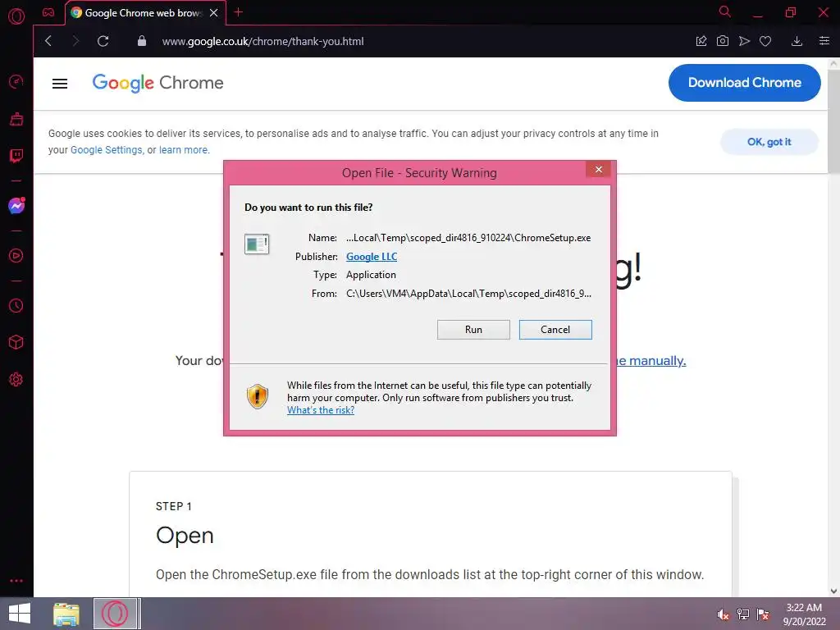Open GX Cleaner icon in sidebar

16,119
